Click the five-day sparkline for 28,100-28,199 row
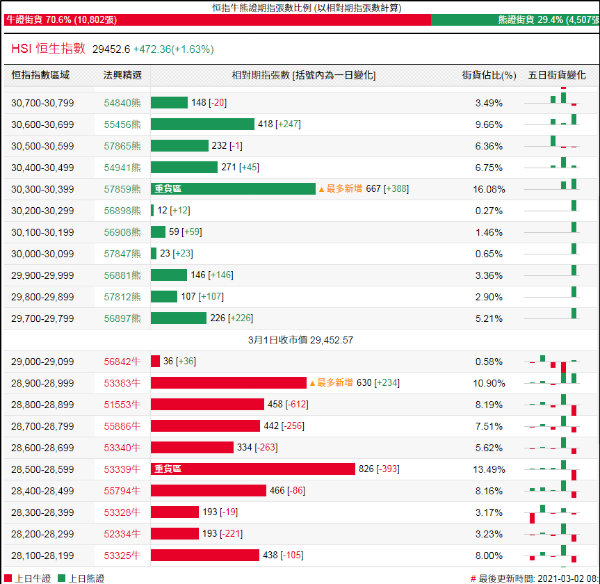Screen dimensions: 600x584 click(x=552, y=555)
